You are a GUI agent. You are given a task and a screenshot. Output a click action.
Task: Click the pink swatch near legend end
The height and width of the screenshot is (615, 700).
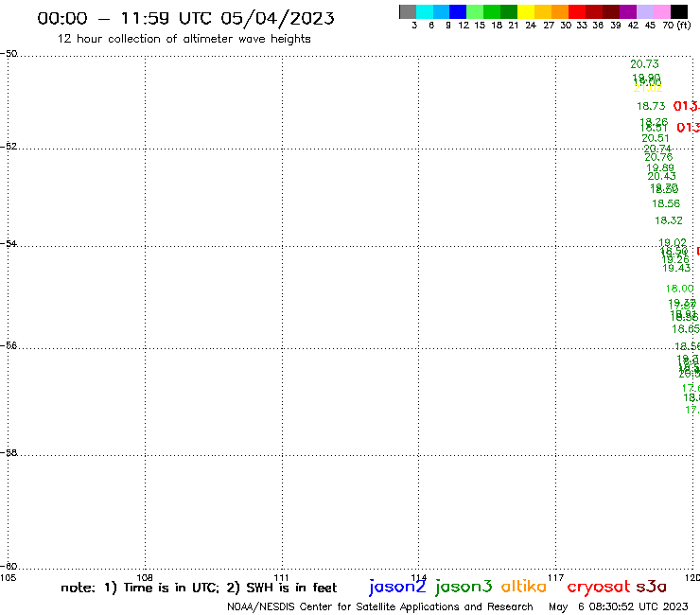coord(661,11)
